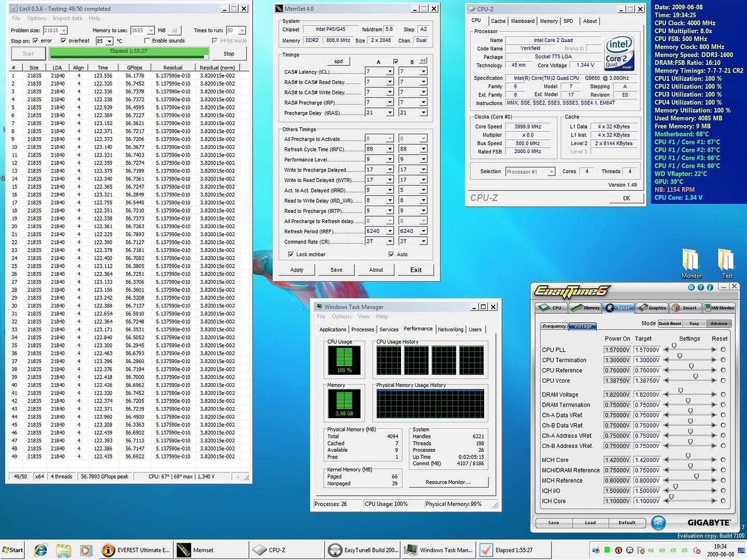Screen dimensions: 747x560
Task: Uncheck Lock mchbar in MemSet
Action: click(x=290, y=254)
